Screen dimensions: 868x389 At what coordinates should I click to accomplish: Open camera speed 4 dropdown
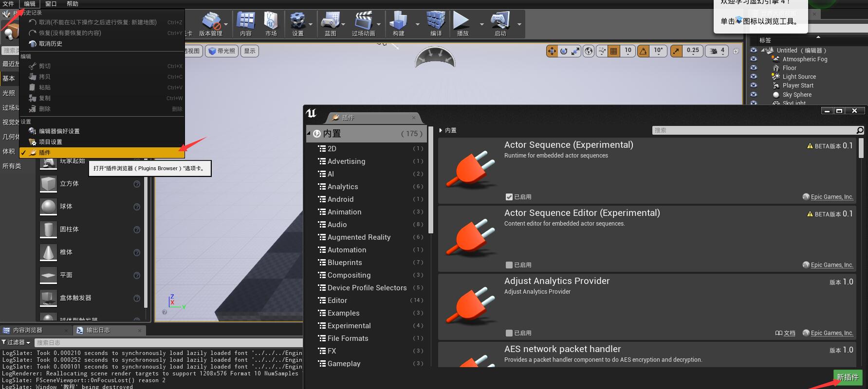click(x=717, y=51)
